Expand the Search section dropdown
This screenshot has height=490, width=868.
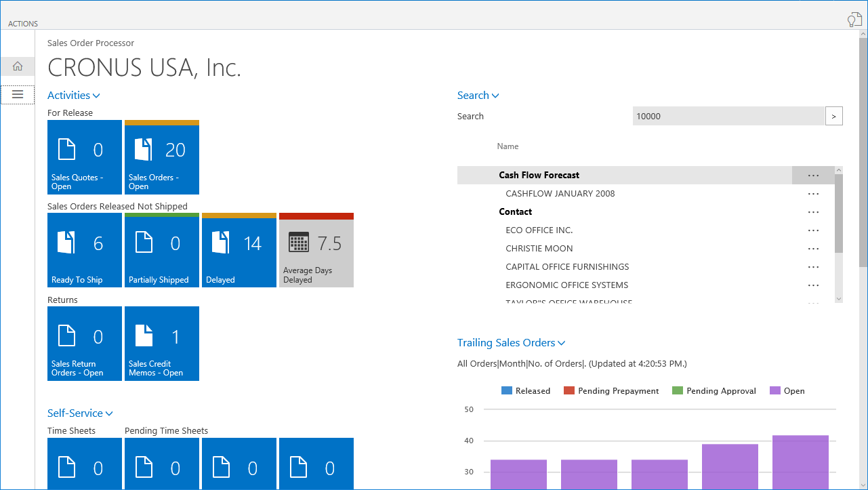tap(478, 96)
